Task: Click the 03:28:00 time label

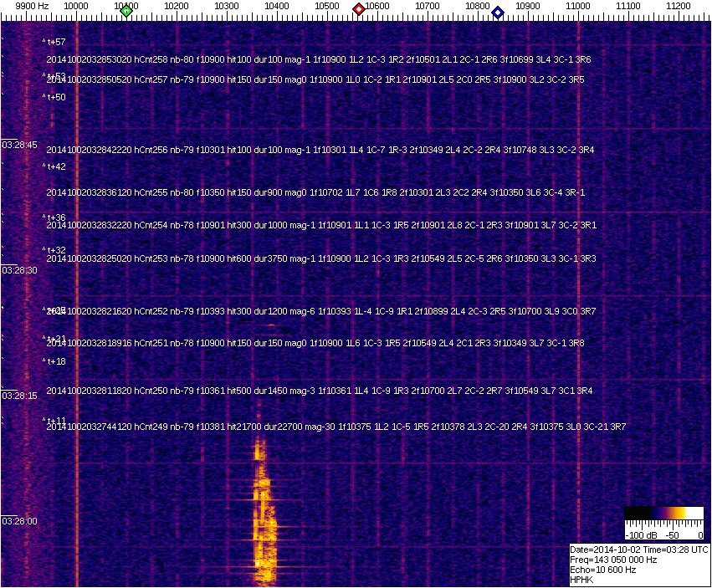Action: tap(20, 521)
